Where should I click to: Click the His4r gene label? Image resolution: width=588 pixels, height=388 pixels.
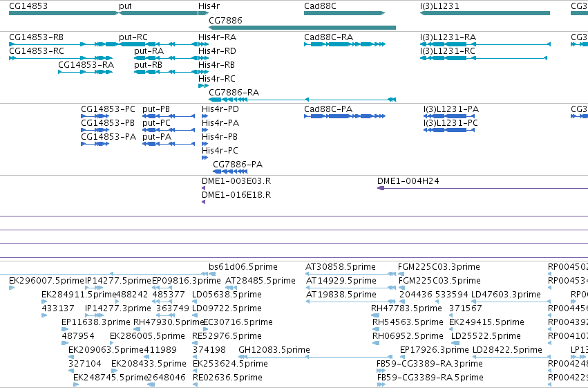click(x=209, y=6)
